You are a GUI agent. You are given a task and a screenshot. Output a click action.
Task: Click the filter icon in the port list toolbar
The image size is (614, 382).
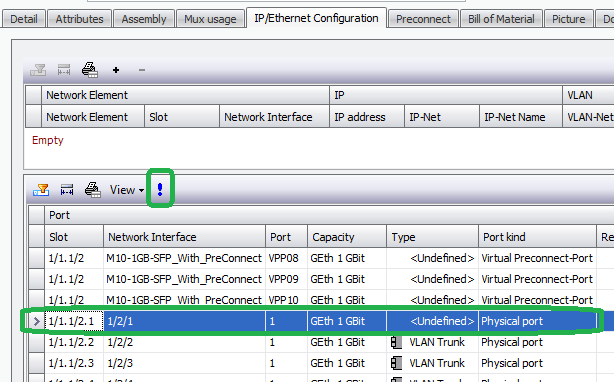click(41, 190)
